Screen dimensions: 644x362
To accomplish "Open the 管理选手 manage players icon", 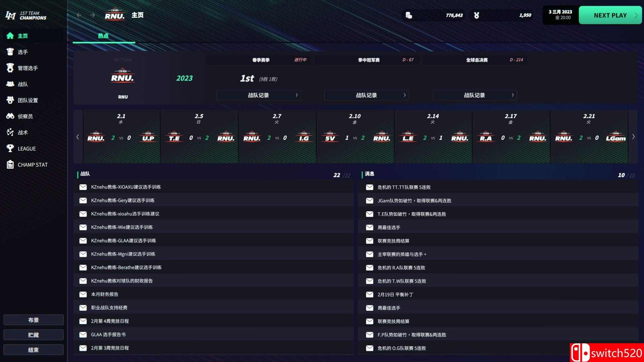I will (x=10, y=68).
